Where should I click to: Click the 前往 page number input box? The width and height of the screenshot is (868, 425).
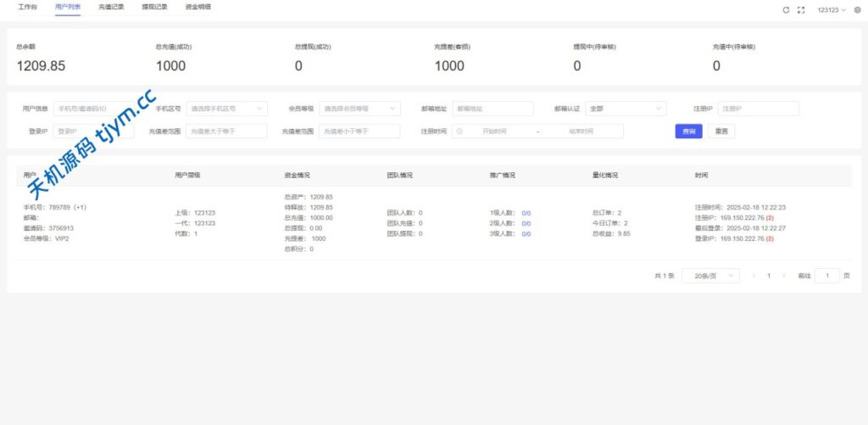826,276
